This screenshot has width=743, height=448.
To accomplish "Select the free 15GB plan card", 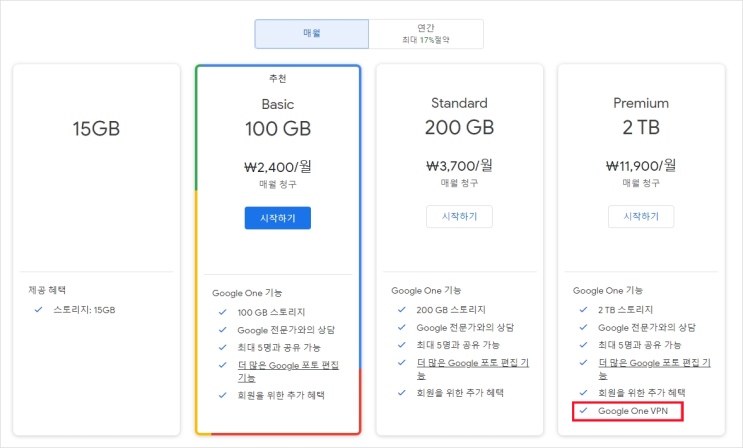I will (x=97, y=250).
